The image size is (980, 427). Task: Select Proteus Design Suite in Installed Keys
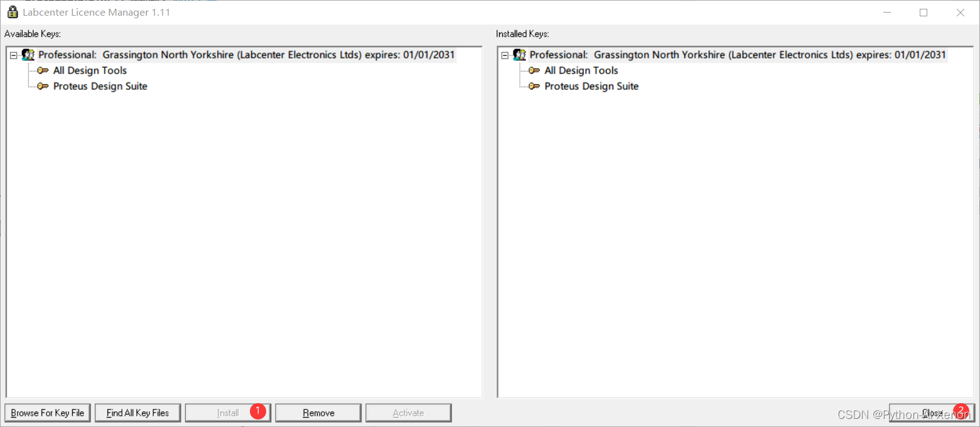[591, 86]
